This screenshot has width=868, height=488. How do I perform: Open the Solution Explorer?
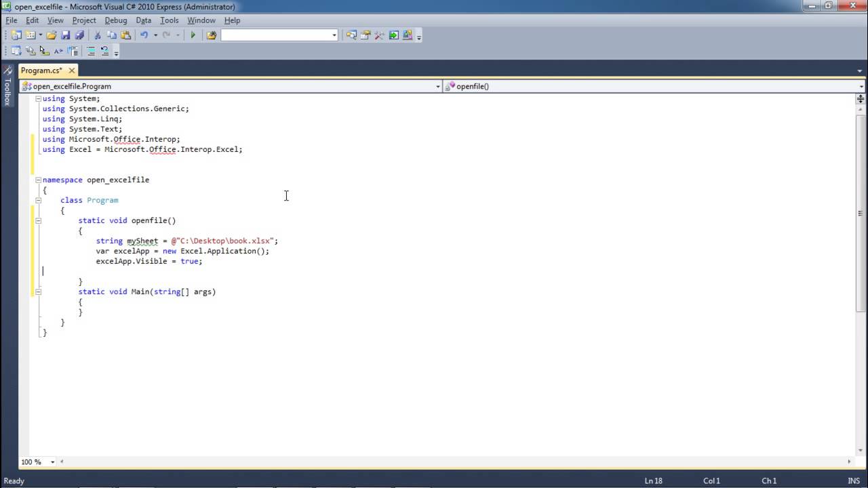click(x=352, y=35)
